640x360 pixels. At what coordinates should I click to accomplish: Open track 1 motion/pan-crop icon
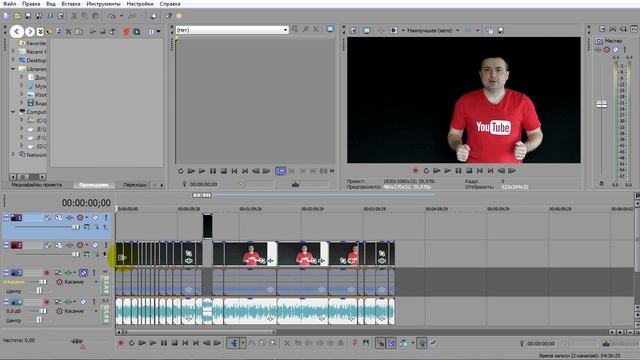(x=59, y=218)
